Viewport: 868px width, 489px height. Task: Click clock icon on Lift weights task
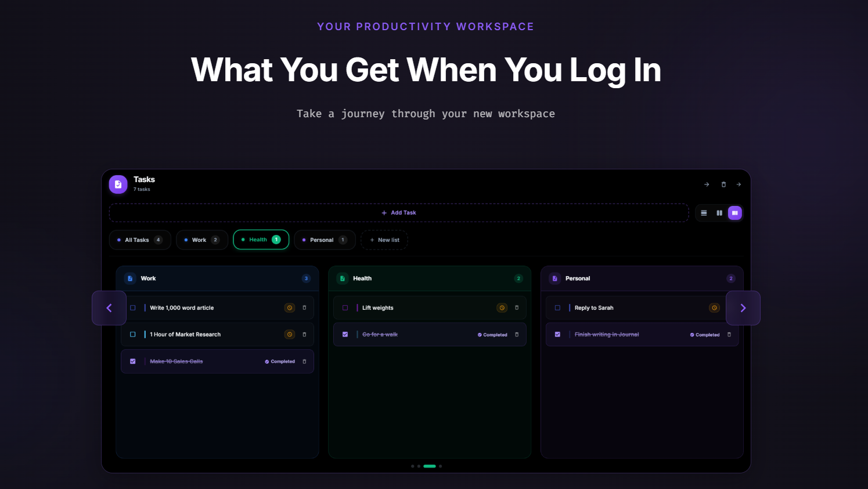pos(502,308)
